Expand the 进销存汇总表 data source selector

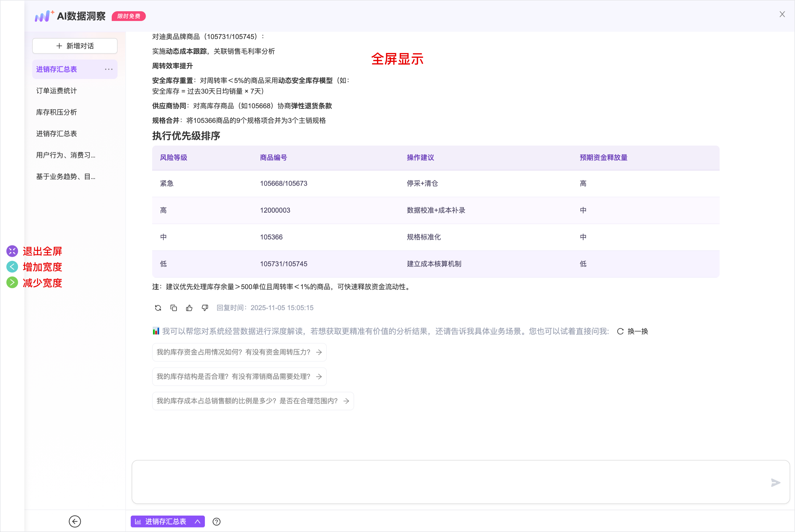[x=168, y=522]
